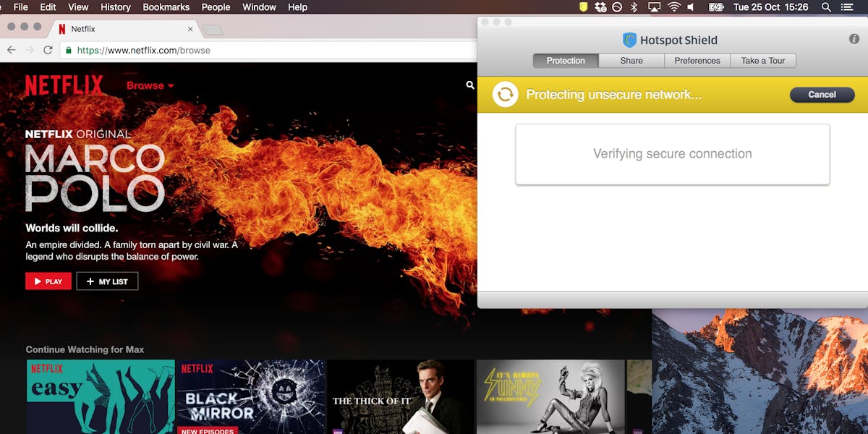Screen dimensions: 868x434
Task: Open the Edit menu
Action: point(48,7)
